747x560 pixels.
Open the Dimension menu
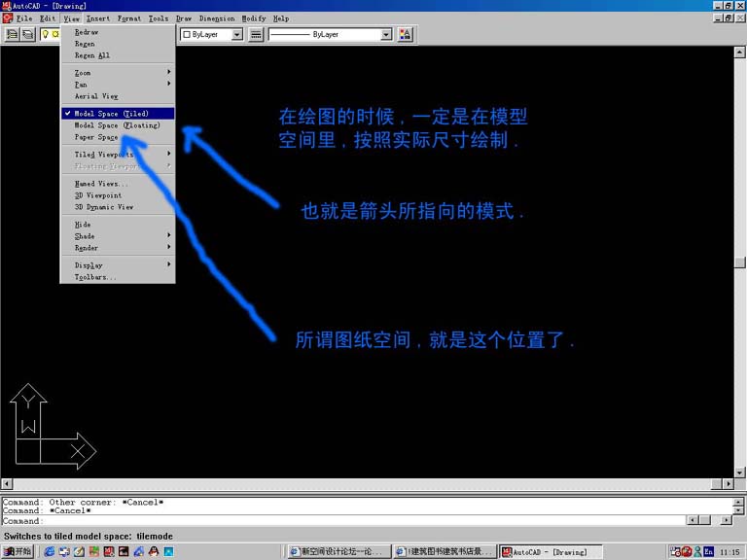click(x=217, y=18)
